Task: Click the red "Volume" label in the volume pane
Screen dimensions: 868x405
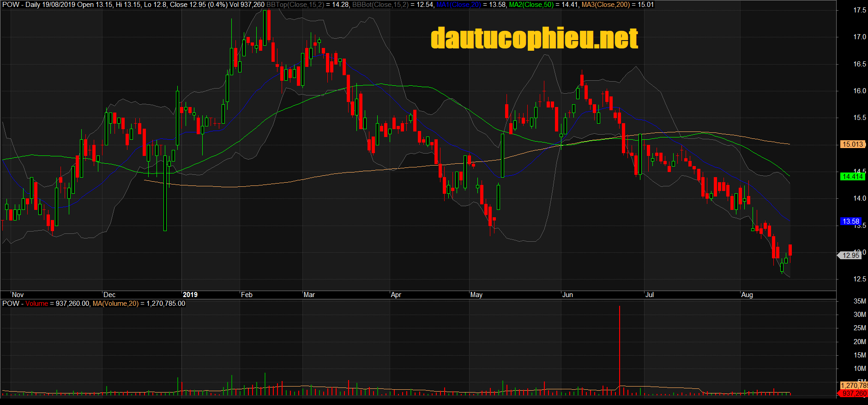Action: (37, 304)
